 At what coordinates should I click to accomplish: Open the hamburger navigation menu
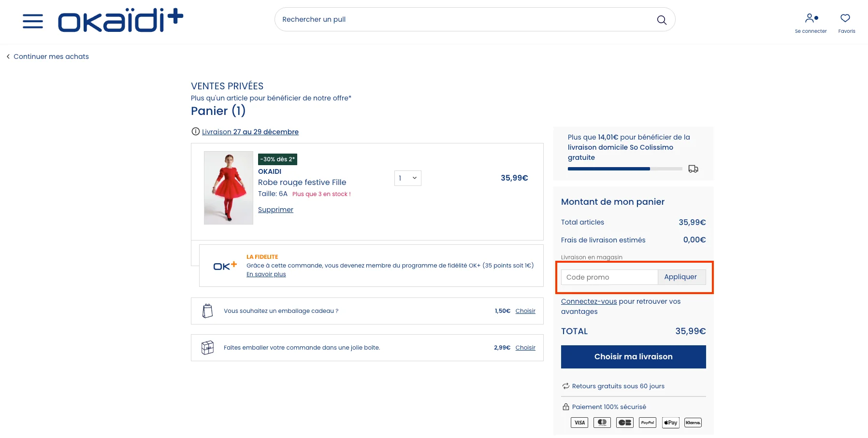point(32,21)
